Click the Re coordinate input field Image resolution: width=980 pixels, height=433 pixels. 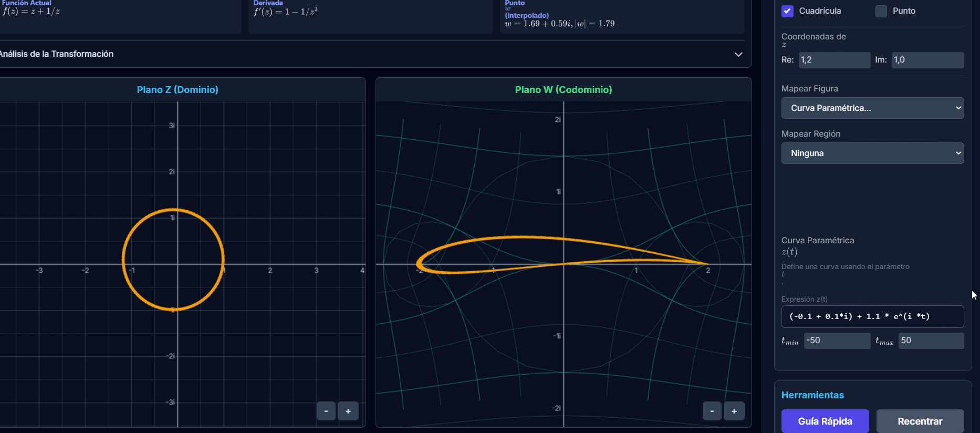835,60
